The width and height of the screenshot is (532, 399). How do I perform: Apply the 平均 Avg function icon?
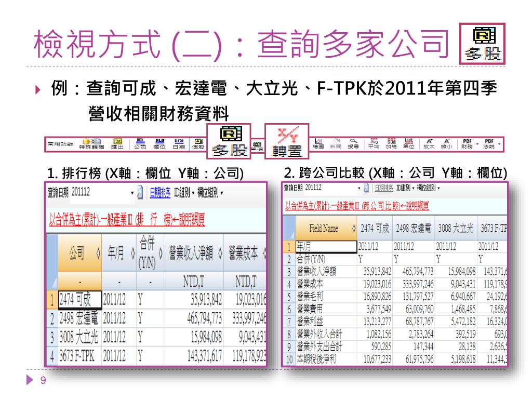[374, 144]
